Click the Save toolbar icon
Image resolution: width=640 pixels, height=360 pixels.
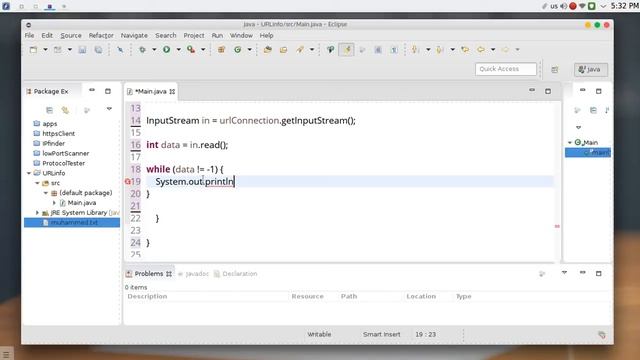(x=82, y=50)
